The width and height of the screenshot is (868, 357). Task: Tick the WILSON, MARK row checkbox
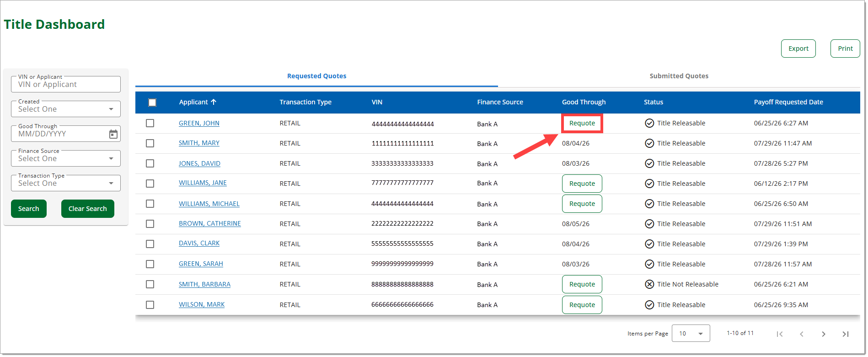pyautogui.click(x=150, y=305)
